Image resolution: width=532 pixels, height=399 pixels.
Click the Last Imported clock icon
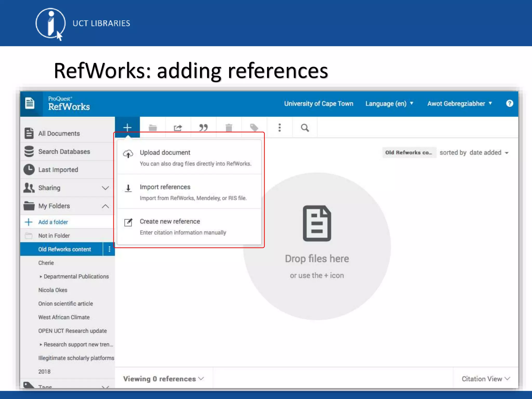(x=29, y=170)
